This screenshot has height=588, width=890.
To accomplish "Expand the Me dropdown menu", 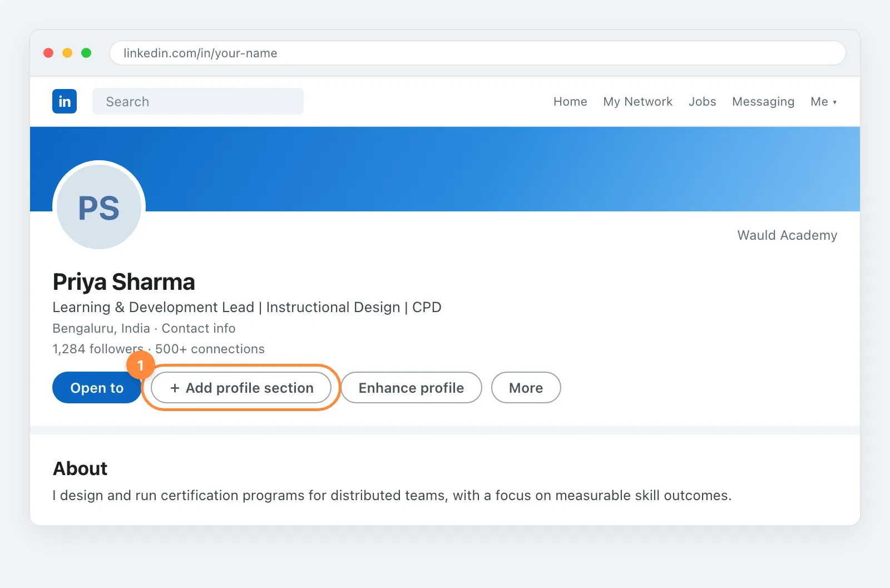I will pyautogui.click(x=823, y=102).
